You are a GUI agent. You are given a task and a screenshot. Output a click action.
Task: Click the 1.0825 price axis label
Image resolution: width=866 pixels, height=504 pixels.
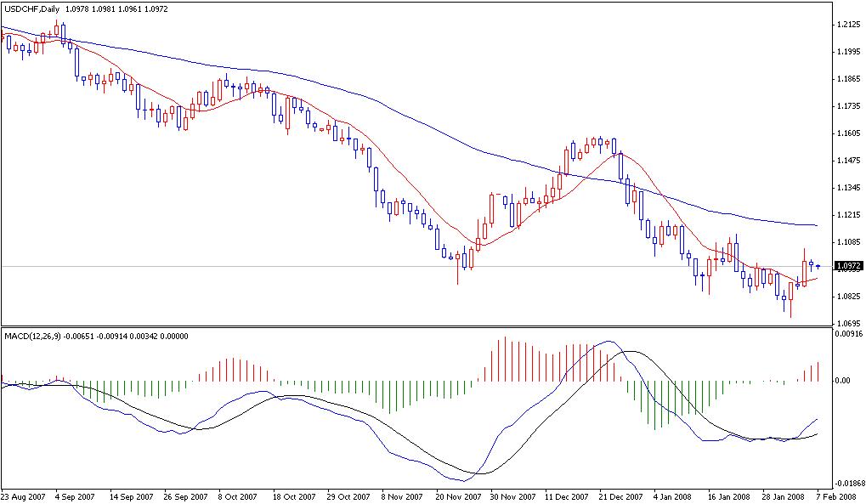tap(849, 297)
